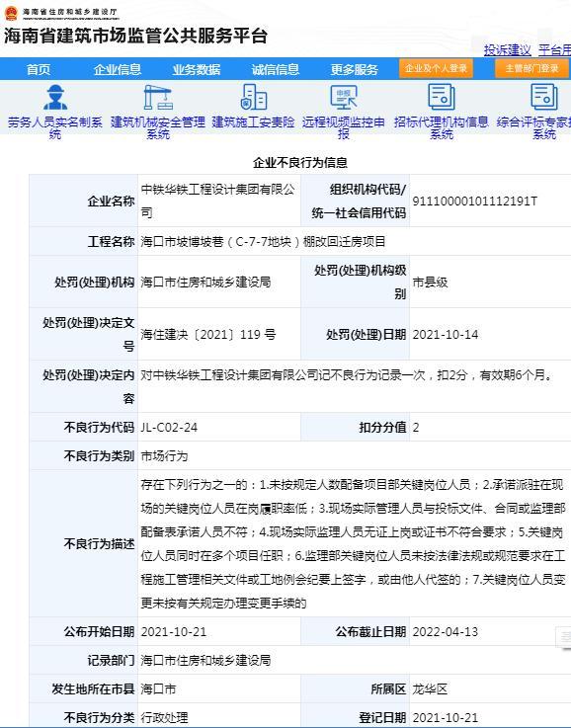Open the 远程视频监控申报 monitor icon

(344, 98)
